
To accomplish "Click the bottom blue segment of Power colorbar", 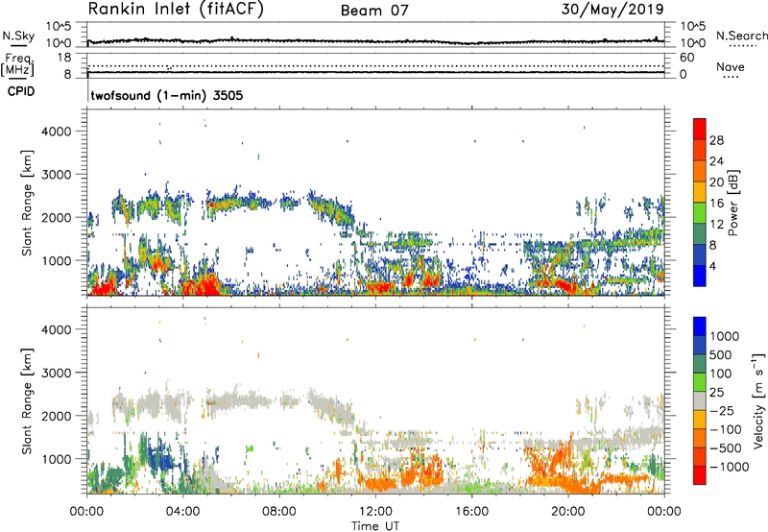I will [700, 276].
